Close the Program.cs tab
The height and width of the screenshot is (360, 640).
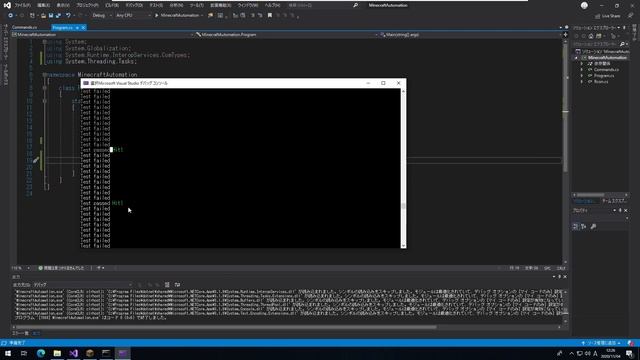(83, 27)
